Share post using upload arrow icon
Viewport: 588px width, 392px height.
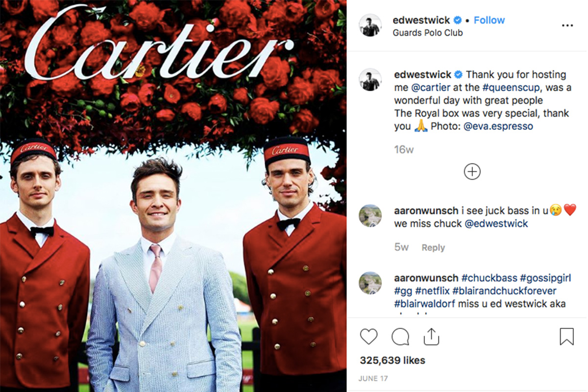(x=431, y=336)
